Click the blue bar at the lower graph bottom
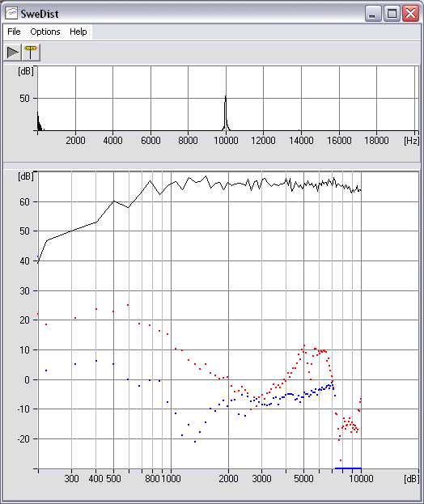This screenshot has width=424, height=504. (x=348, y=468)
